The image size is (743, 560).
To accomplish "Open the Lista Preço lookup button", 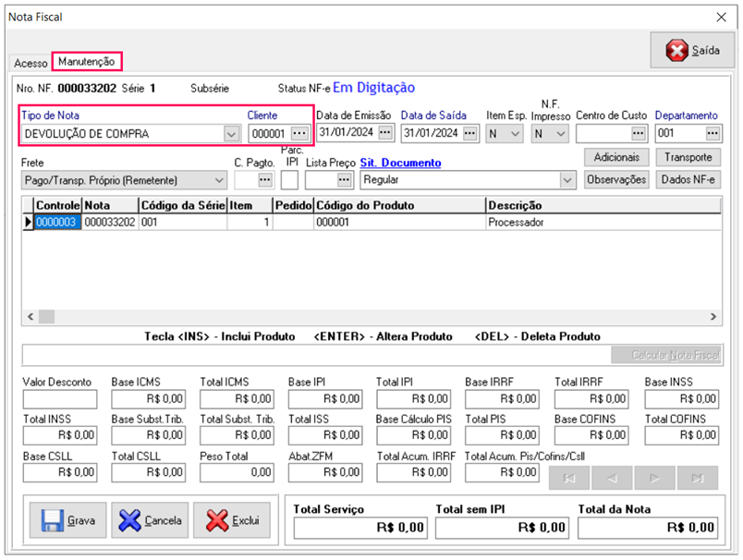I will pyautogui.click(x=345, y=179).
